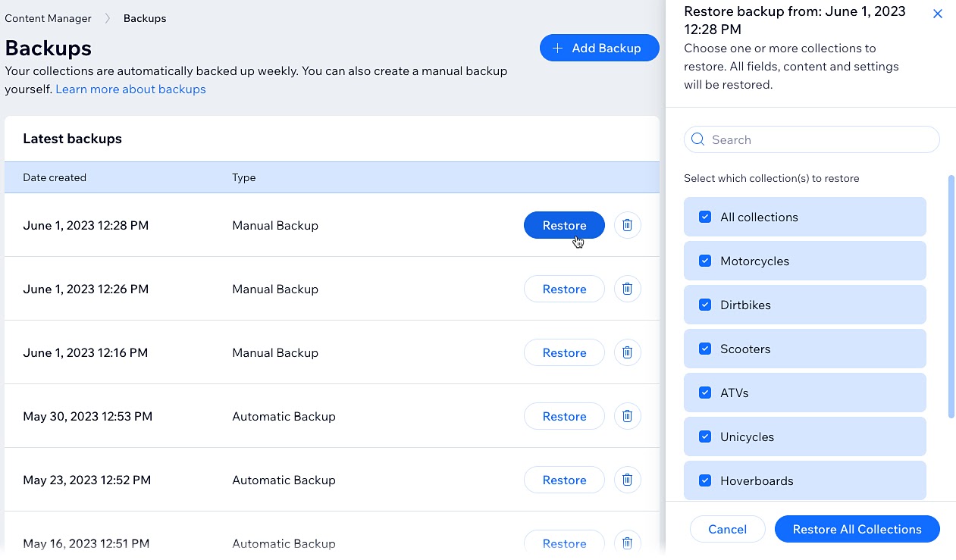The image size is (956, 560).
Task: Click the search magnifier icon in the restore panel
Action: [x=697, y=139]
